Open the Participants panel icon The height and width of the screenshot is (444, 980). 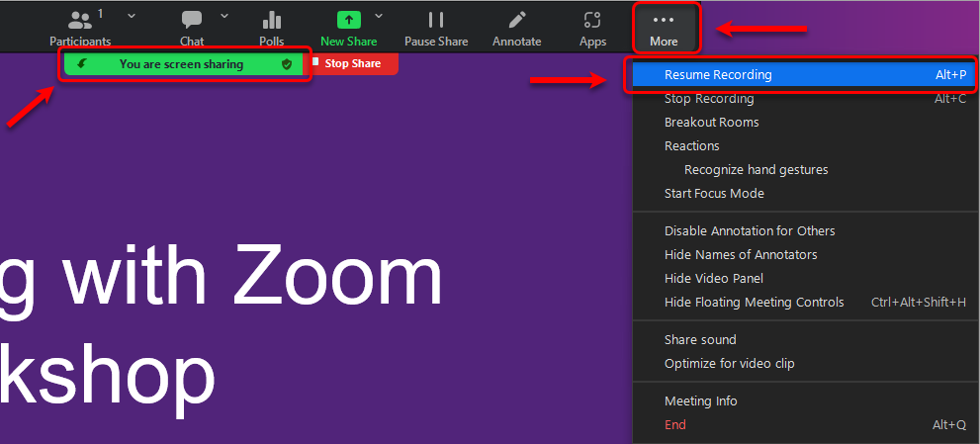pyautogui.click(x=80, y=21)
